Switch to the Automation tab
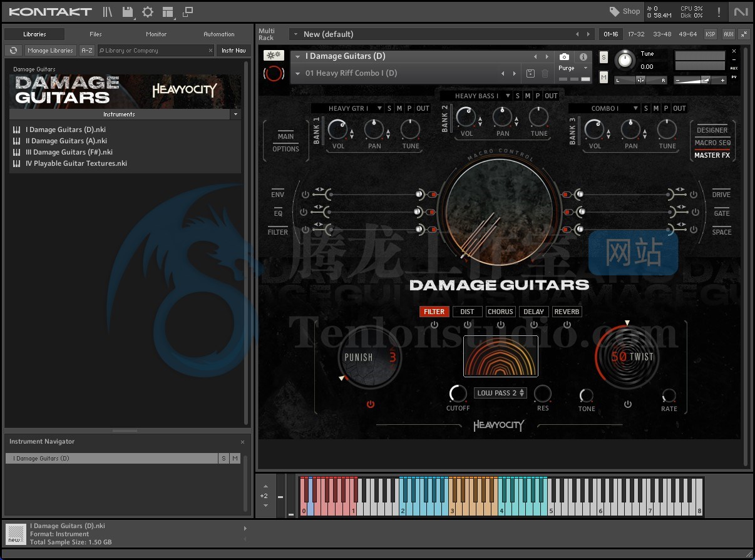 219,34
